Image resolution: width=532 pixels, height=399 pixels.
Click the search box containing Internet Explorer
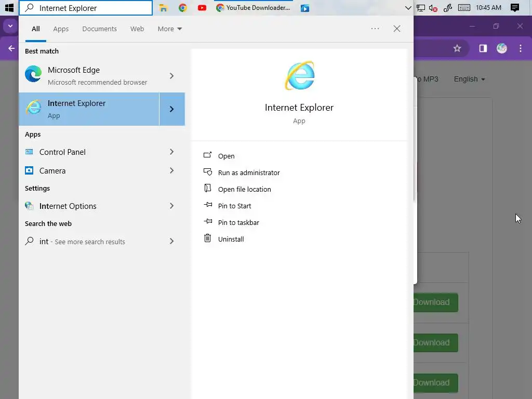click(x=86, y=8)
